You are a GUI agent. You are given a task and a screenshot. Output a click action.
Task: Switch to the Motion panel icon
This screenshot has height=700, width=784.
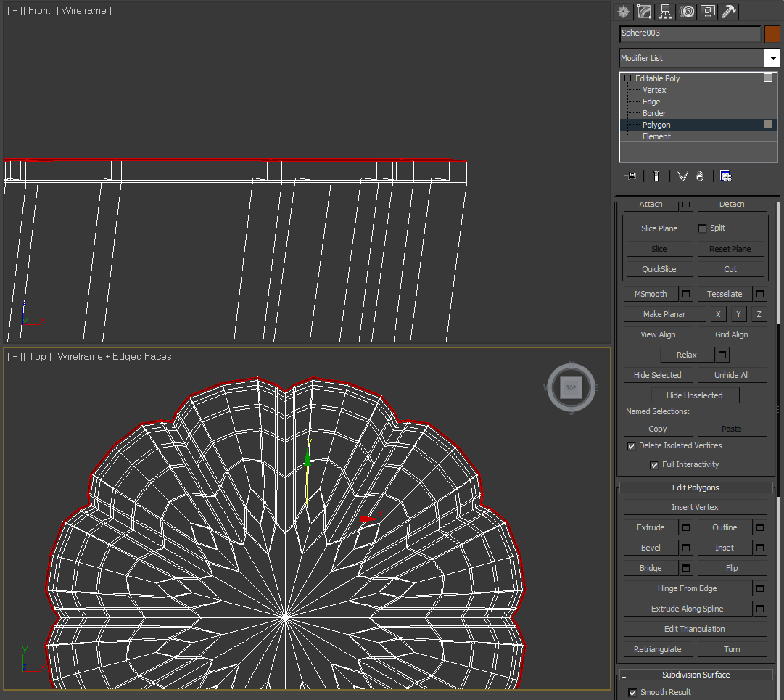(687, 12)
